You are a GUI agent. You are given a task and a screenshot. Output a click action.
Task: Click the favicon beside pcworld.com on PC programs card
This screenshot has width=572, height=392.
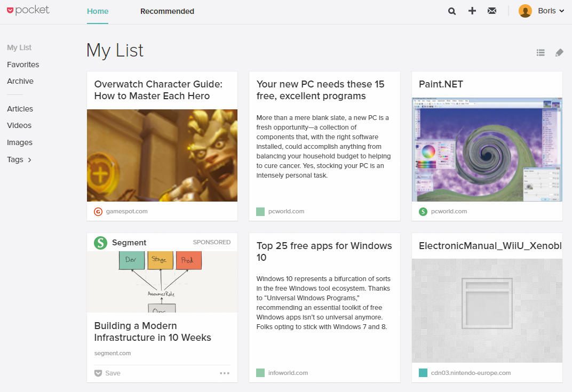(260, 212)
